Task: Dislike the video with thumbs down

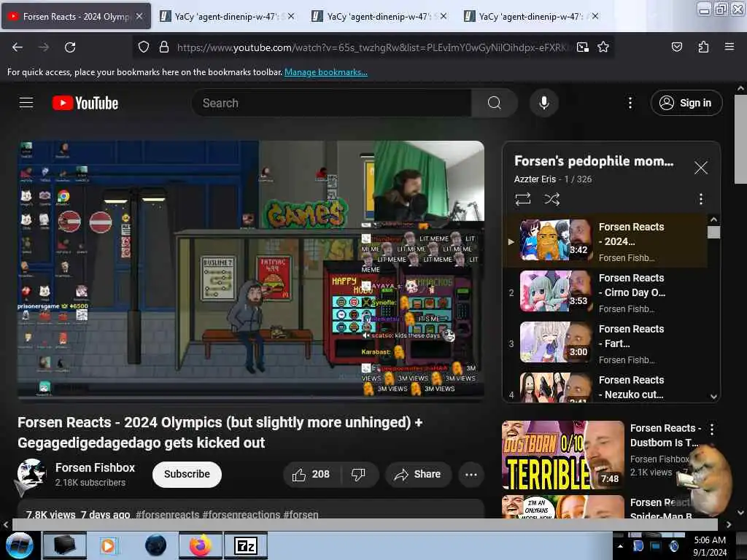Action: (357, 474)
